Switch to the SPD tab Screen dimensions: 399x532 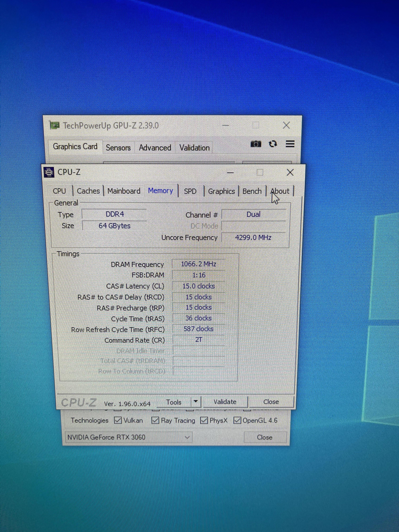click(190, 191)
